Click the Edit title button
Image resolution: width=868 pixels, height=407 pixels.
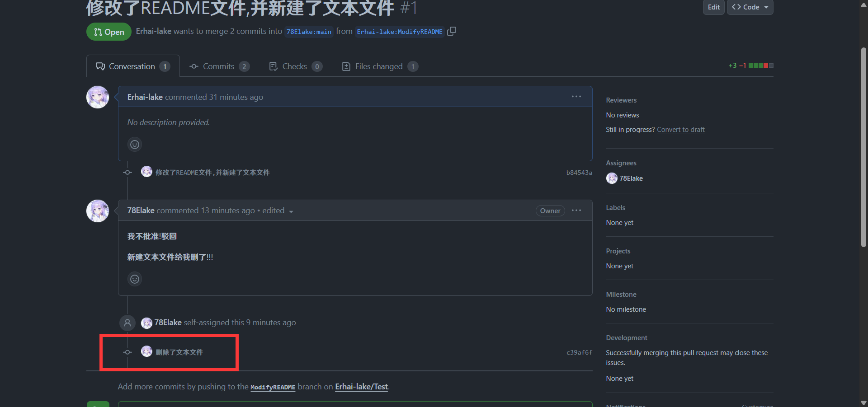(713, 7)
